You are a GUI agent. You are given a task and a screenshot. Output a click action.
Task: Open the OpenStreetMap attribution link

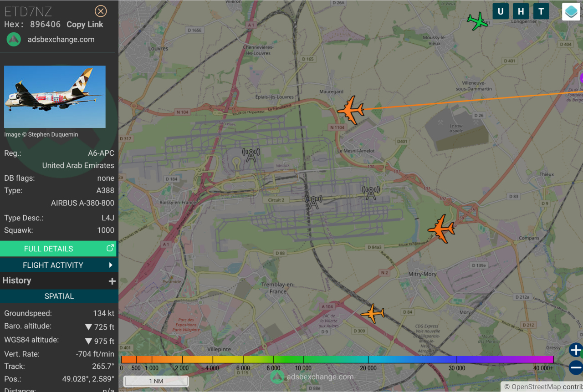coord(536,387)
